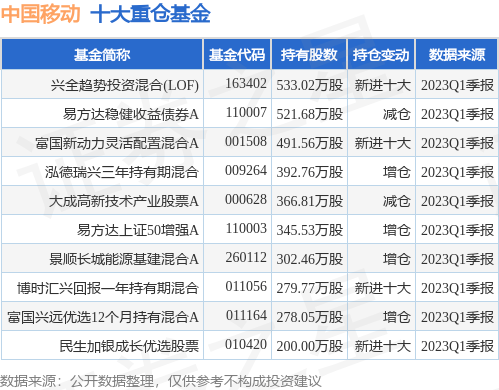Click the 基金简称 column header

[102, 54]
